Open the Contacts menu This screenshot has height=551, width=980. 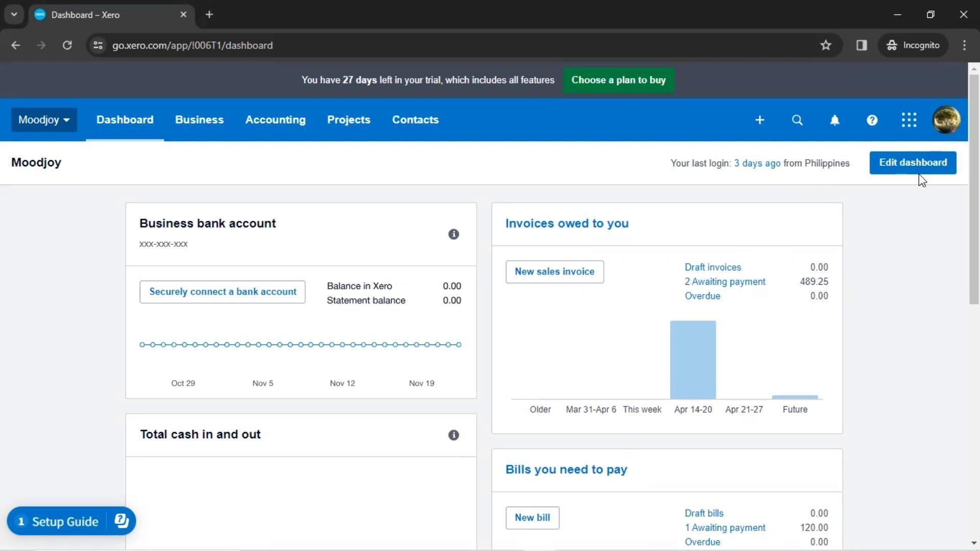415,120
